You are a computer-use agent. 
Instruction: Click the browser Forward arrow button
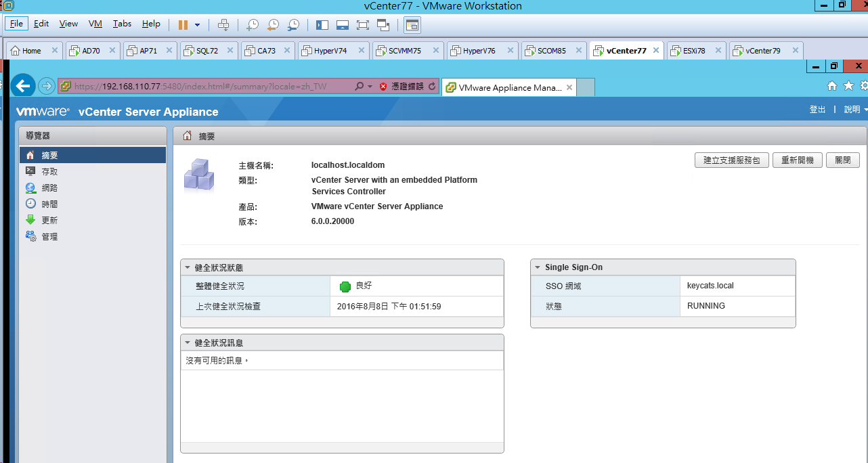click(46, 86)
